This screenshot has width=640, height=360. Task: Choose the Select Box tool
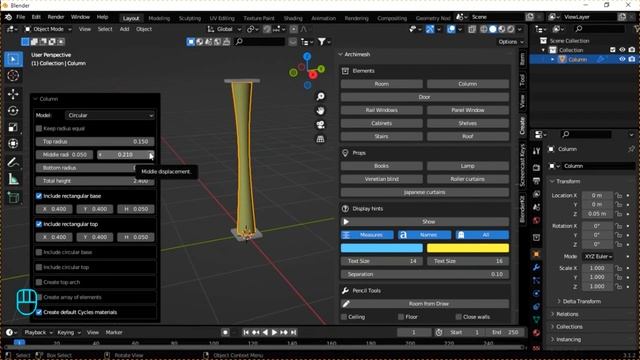13,59
